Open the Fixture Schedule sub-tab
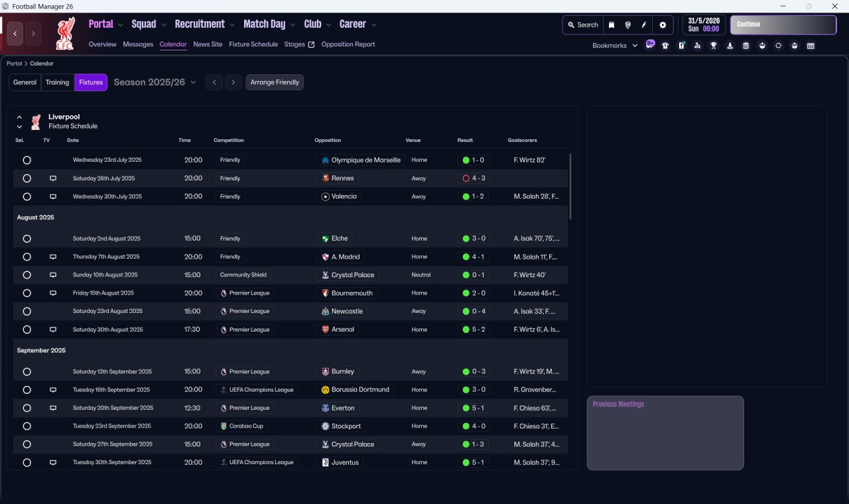The height and width of the screenshot is (504, 849). [x=253, y=44]
